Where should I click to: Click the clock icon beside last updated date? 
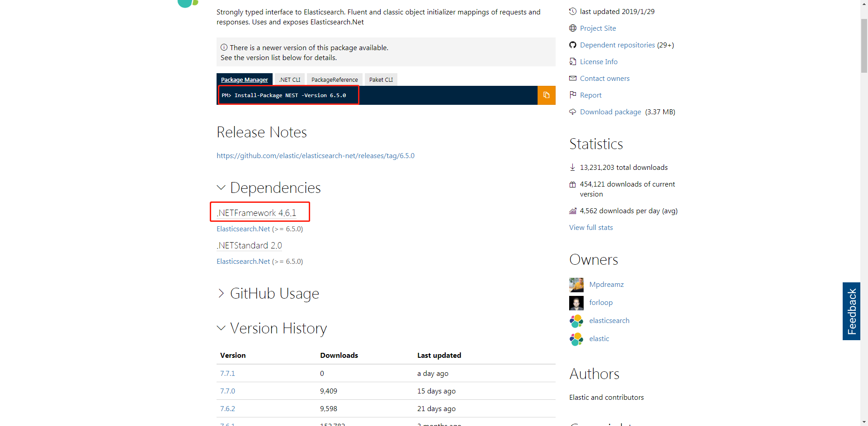(x=573, y=11)
